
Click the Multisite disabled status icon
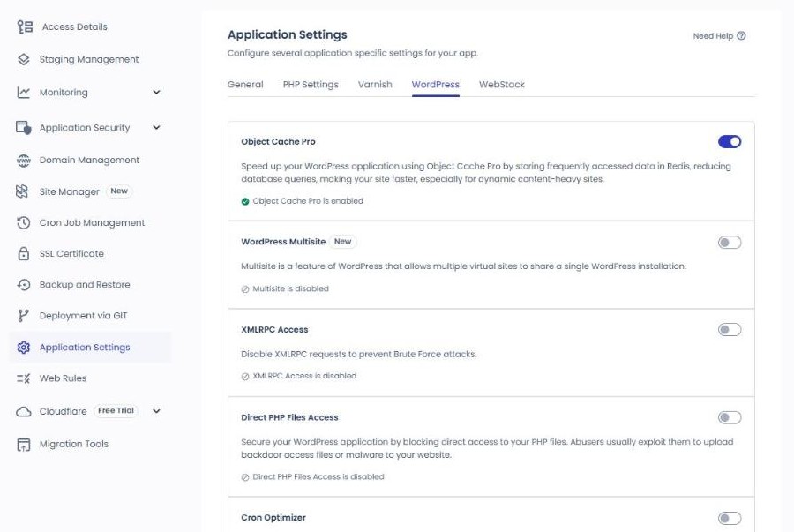coord(245,289)
